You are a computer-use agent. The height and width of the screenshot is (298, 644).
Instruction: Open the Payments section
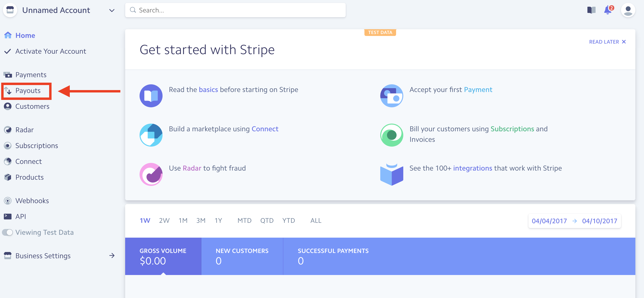[x=31, y=75]
